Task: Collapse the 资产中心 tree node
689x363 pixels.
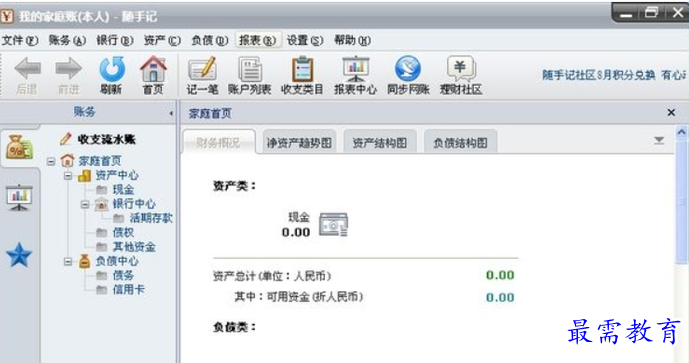Action: point(68,176)
